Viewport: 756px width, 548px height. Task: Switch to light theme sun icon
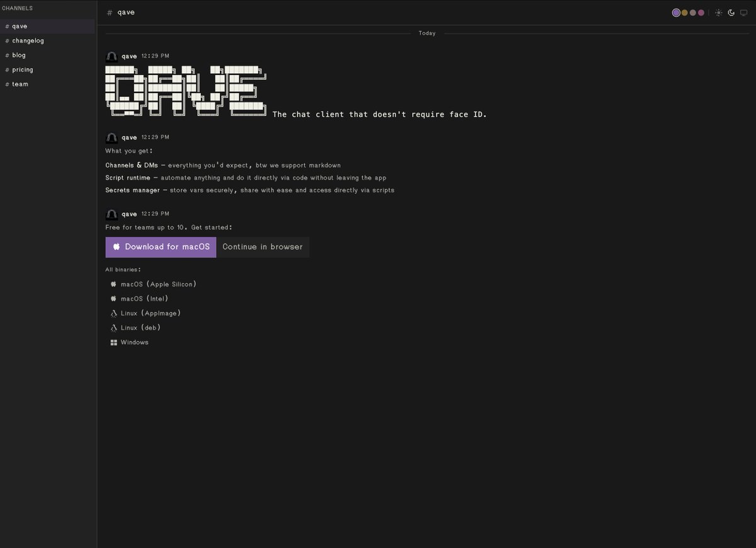(x=719, y=13)
